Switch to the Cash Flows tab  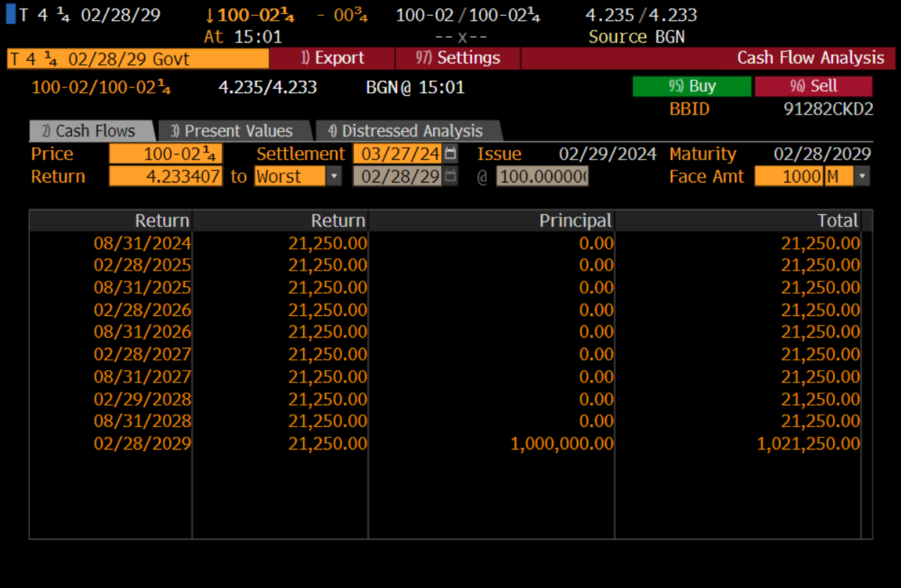click(x=92, y=131)
